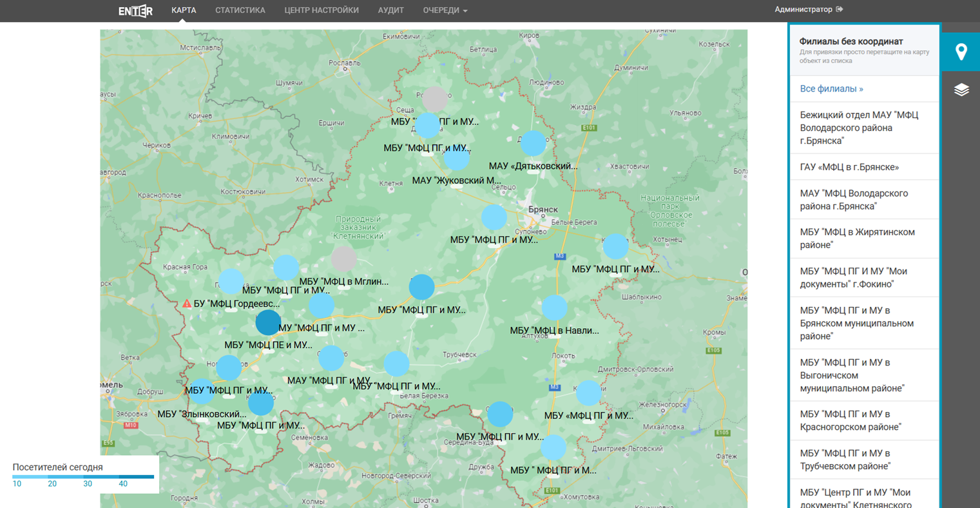Select the Красногорском районе branch item

(864, 420)
